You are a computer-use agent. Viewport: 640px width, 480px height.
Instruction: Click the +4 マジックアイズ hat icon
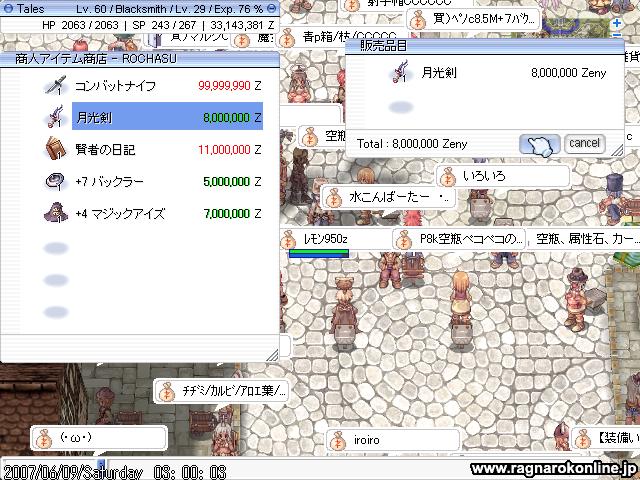tap(56, 213)
